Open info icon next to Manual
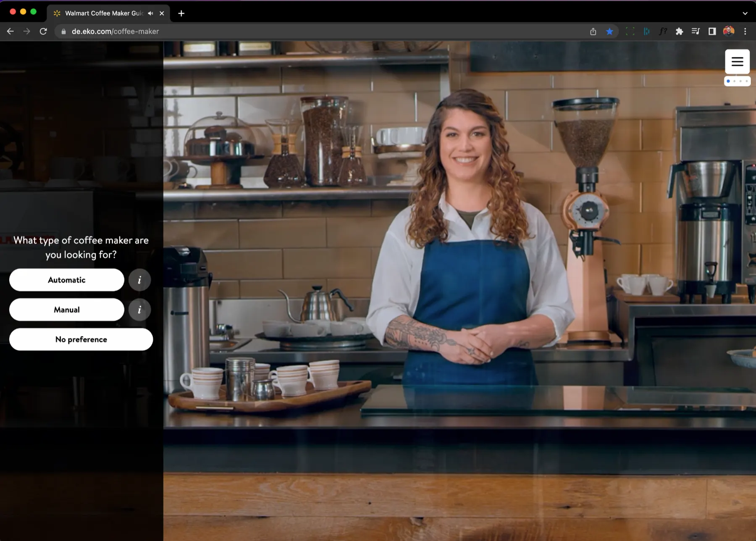Viewport: 756px width, 541px height. 139,310
